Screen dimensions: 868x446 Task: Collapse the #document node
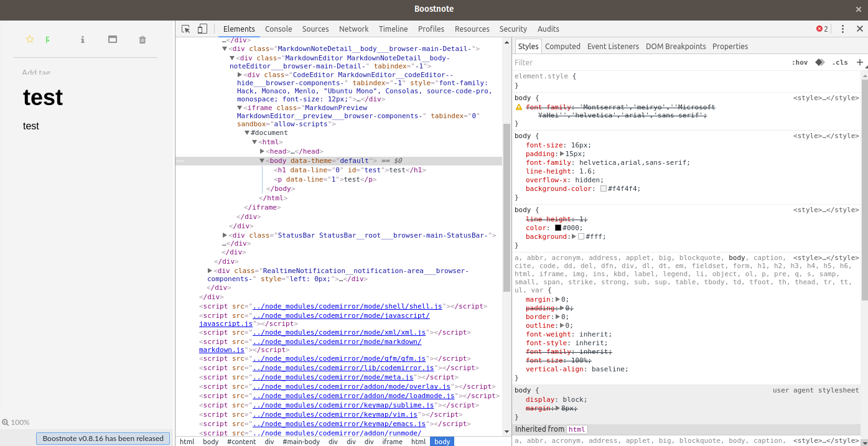[247, 132]
